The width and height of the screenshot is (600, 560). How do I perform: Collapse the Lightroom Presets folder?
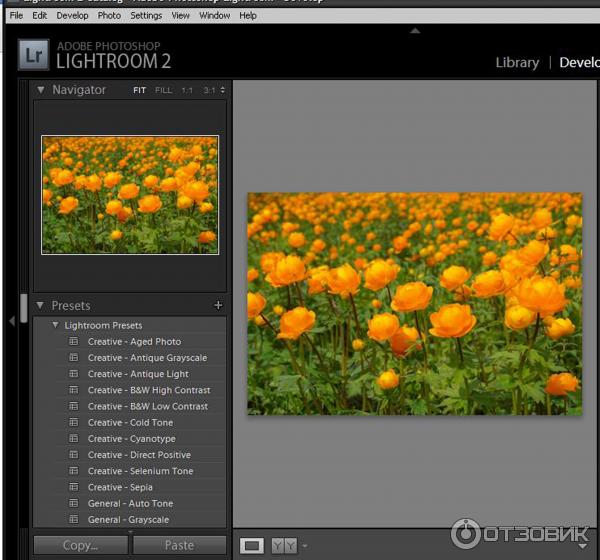tap(55, 325)
